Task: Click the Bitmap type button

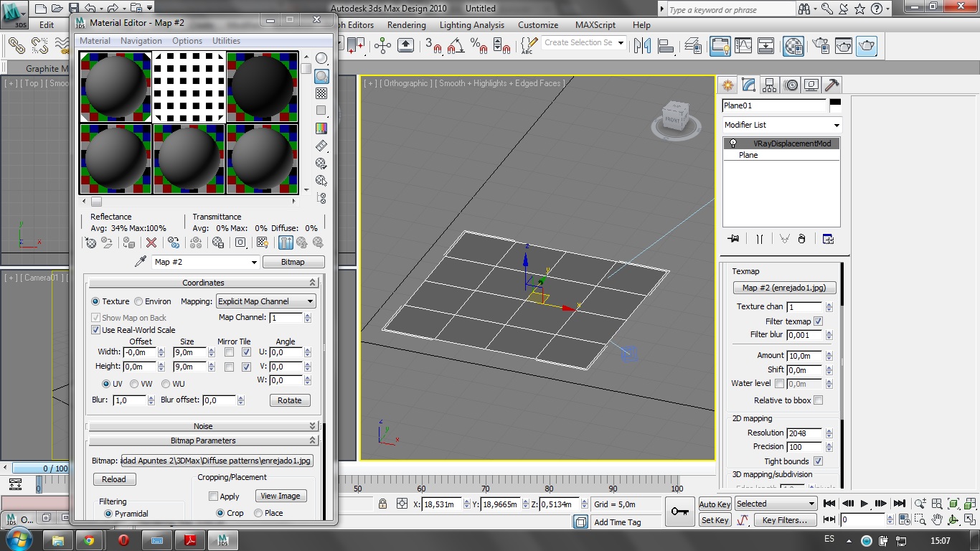Action: tap(293, 262)
